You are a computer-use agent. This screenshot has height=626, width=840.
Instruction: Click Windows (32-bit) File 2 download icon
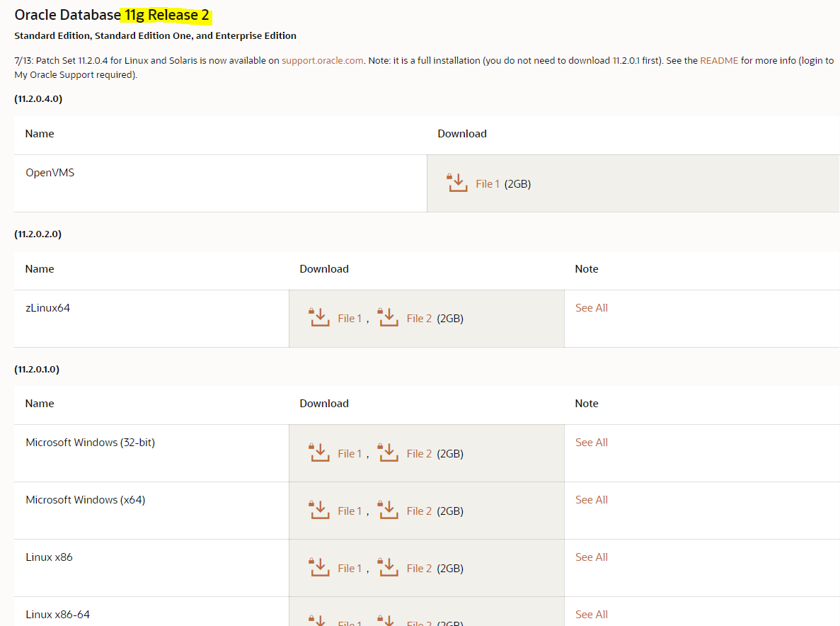pos(388,453)
